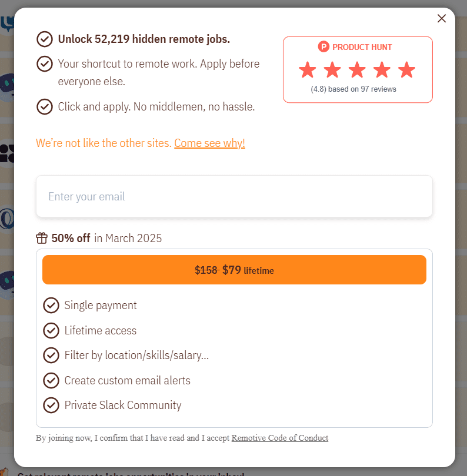The width and height of the screenshot is (467, 476).
Task: Click the checkmark beside Unlock 52,219 hidden remote jobs
Action: click(45, 39)
